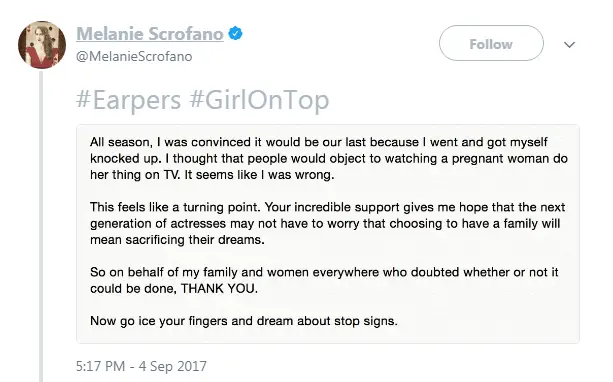Open the #Earpers hashtag
The image size is (613, 382).
128,99
